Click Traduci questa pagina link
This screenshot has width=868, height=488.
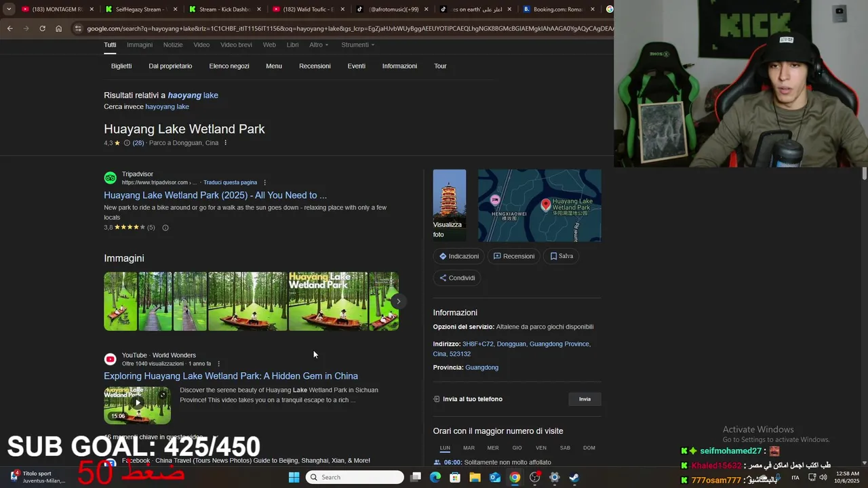click(230, 182)
